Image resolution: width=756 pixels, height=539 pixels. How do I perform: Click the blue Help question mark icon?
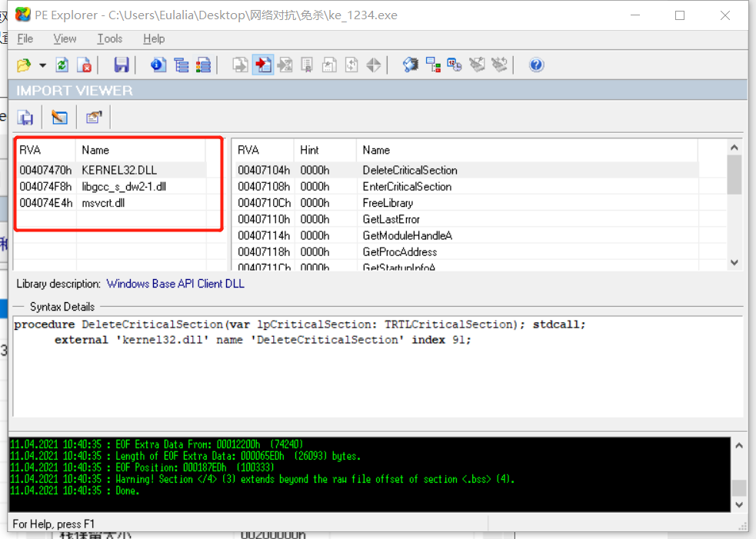coord(536,65)
